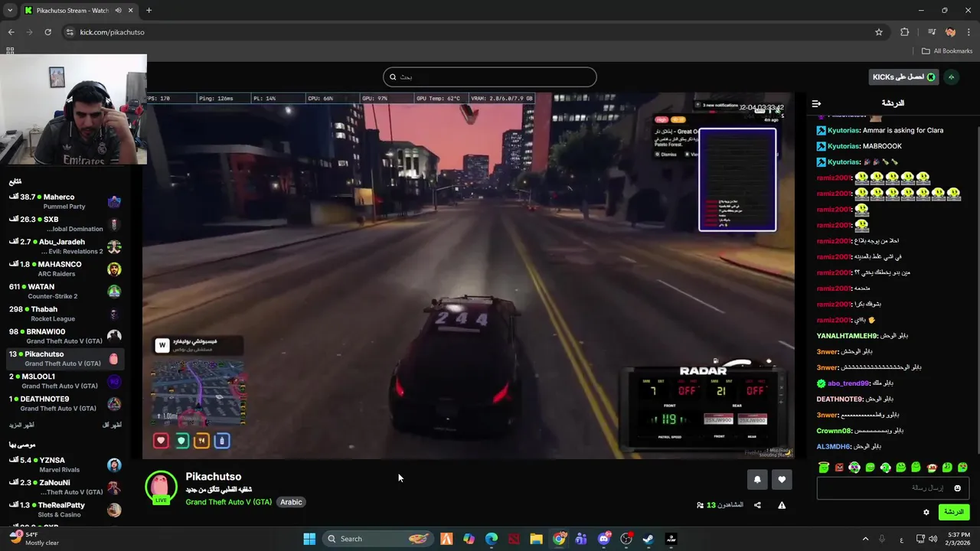
Task: Reload the page with the refresh icon
Action: click(x=47, y=32)
